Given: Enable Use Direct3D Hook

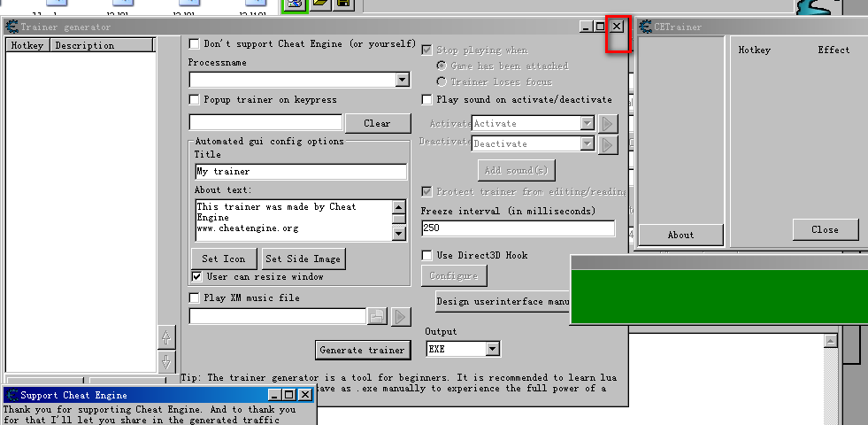Looking at the screenshot, I should pos(426,256).
